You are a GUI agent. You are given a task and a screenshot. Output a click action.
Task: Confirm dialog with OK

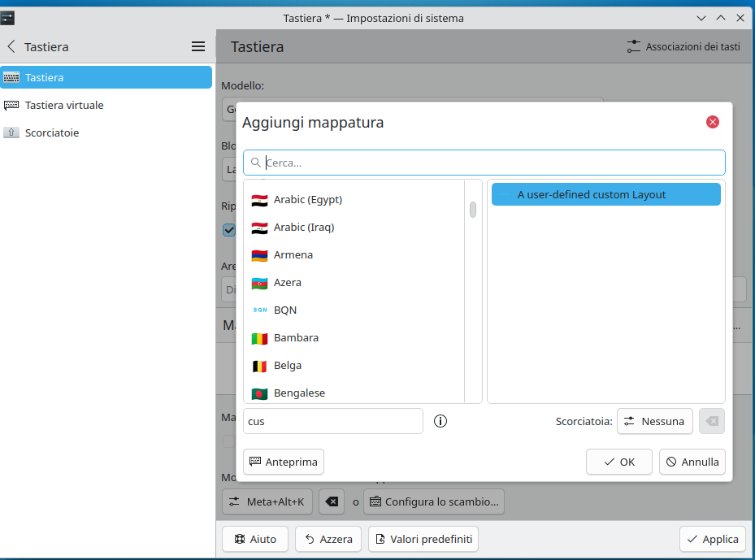[x=618, y=462]
